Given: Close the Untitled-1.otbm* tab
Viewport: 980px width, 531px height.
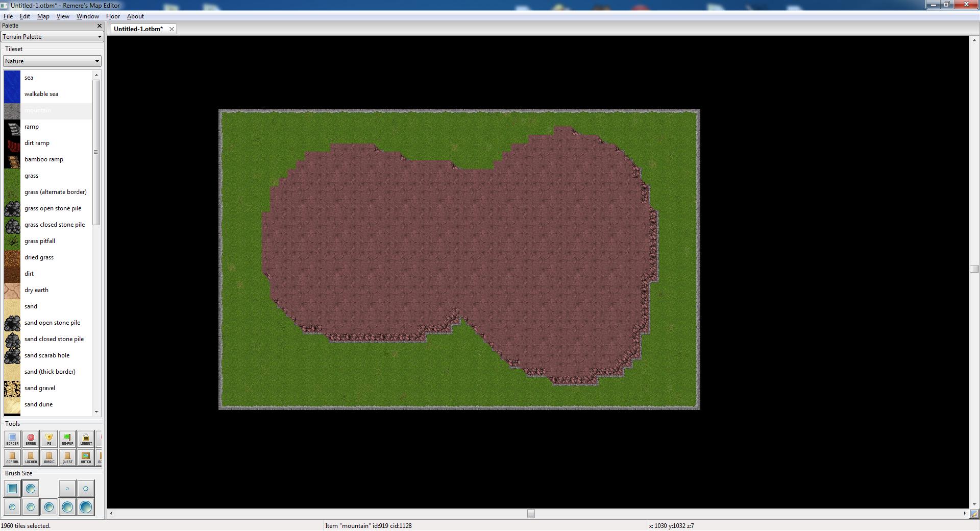Looking at the screenshot, I should (171, 29).
